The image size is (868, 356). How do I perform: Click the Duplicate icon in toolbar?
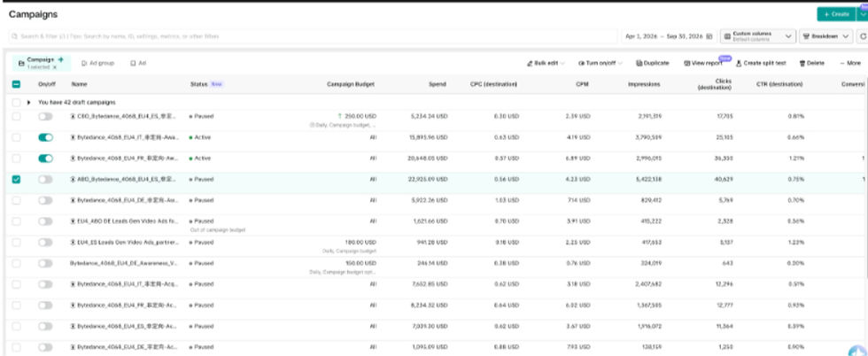point(639,63)
